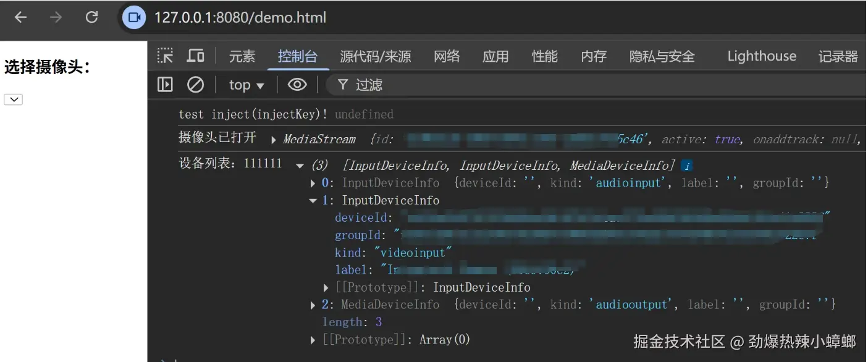Click the 选择摄像头: heading text
Viewport: 868px width, 362px height.
tap(48, 67)
